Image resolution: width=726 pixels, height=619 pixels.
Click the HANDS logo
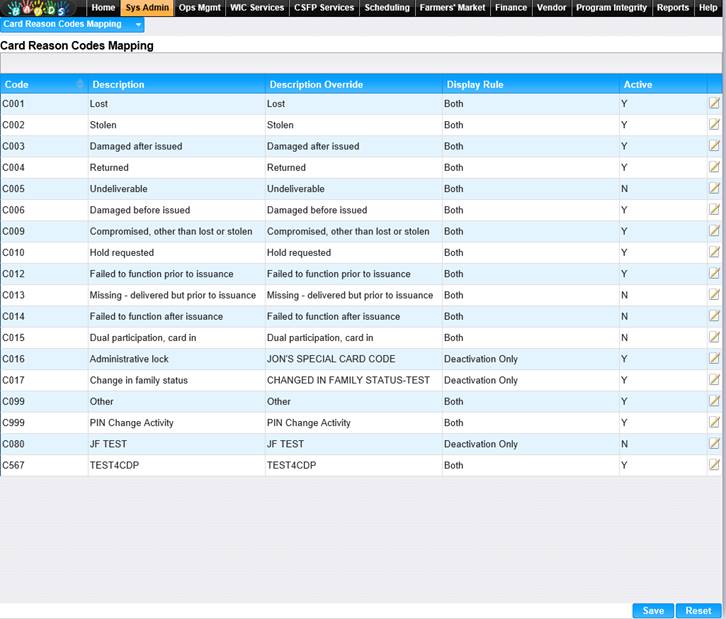click(39, 8)
